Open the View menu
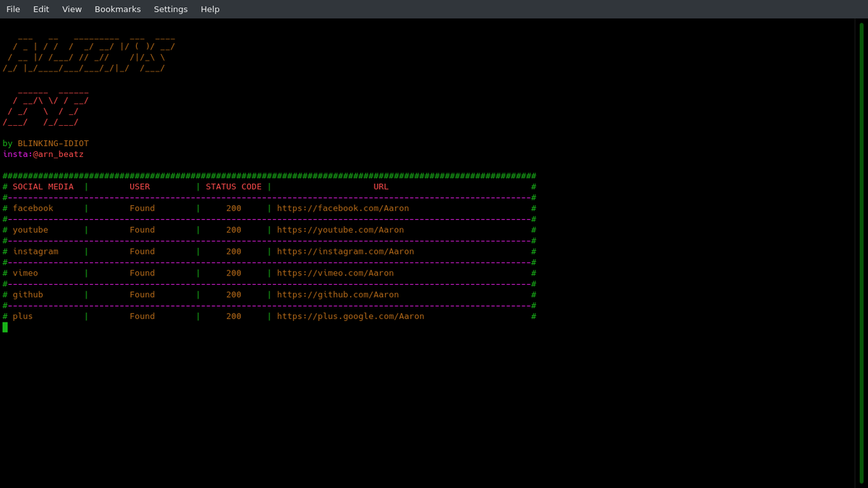This screenshot has height=488, width=868. tap(72, 9)
